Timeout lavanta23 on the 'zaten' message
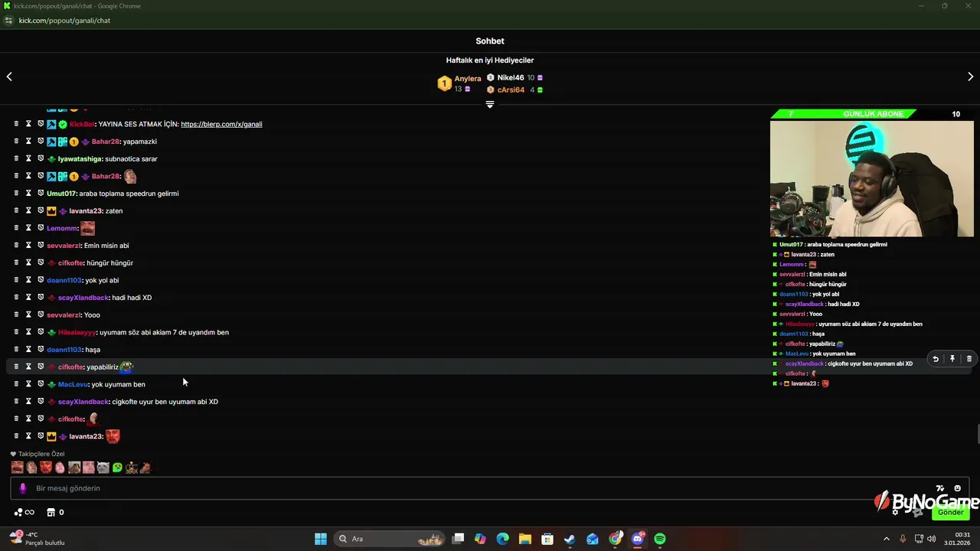The height and width of the screenshot is (551, 980). point(28,210)
